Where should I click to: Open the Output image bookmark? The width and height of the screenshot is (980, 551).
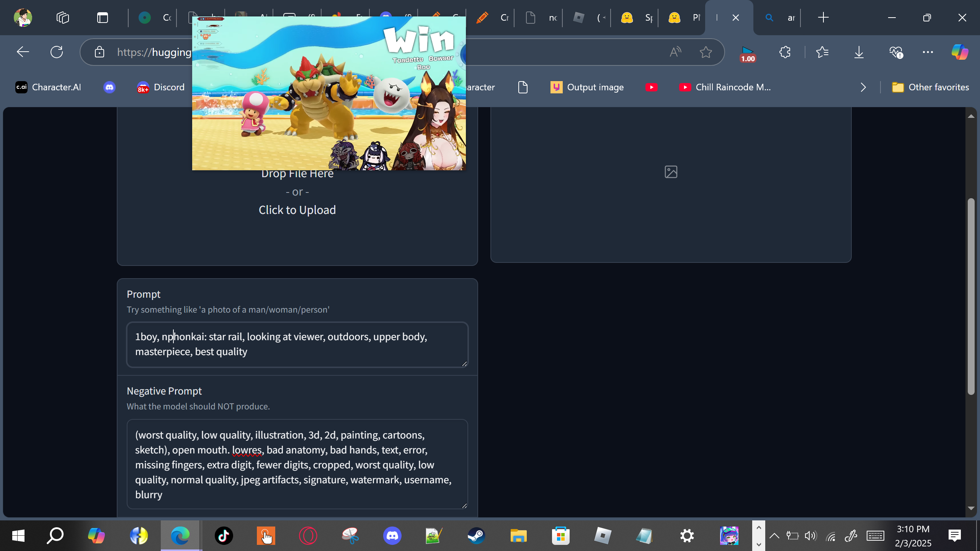[x=587, y=87]
